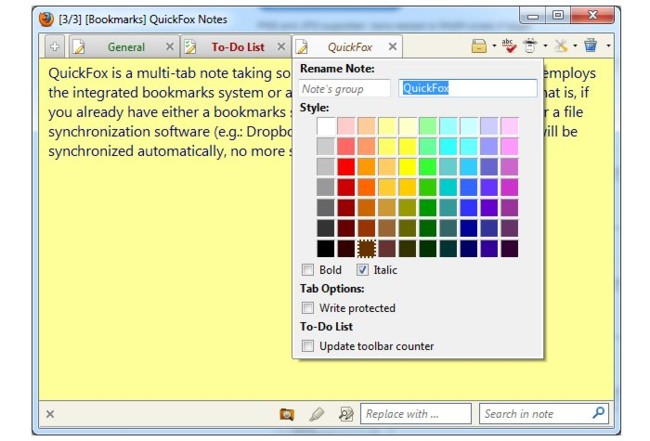Viewport: 650px width, 441px height.
Task: Click the blue trash bin icon
Action: 591,45
